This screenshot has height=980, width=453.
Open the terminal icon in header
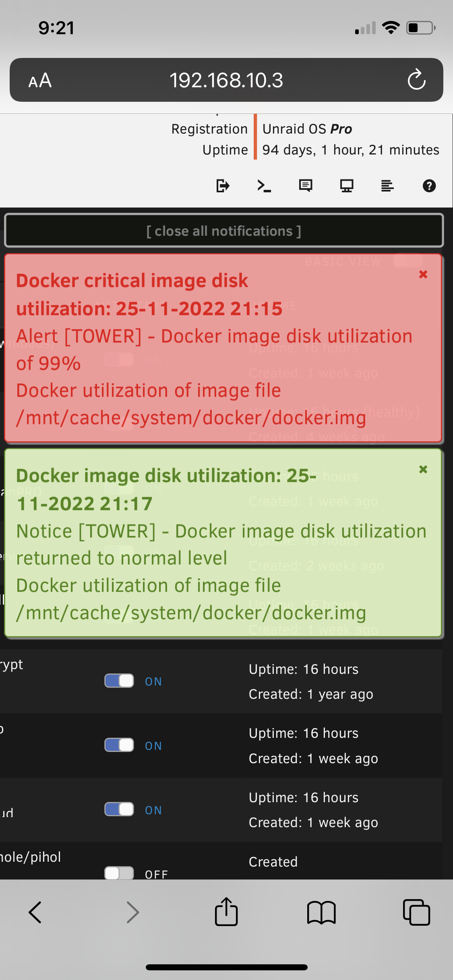pyautogui.click(x=264, y=186)
